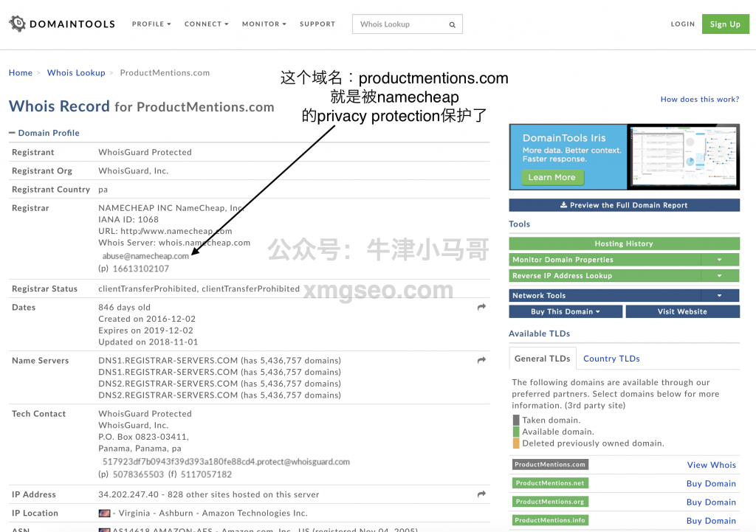Screen dimensions: 756x532
Task: Click 'Expires on 2019-12-02' text
Action: coord(145,331)
